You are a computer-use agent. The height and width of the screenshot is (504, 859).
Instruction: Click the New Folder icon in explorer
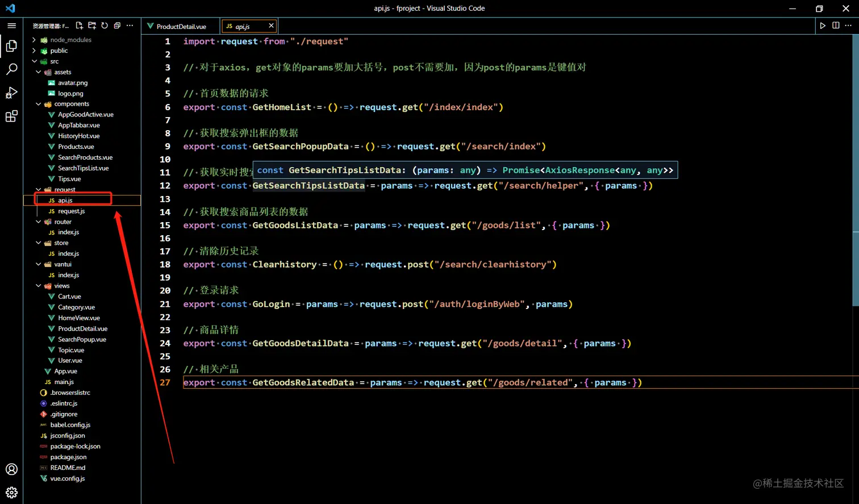[92, 26]
